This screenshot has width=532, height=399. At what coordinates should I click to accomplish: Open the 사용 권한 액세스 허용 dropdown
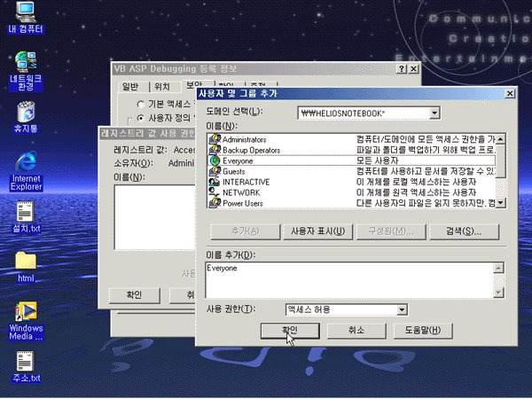(402, 309)
